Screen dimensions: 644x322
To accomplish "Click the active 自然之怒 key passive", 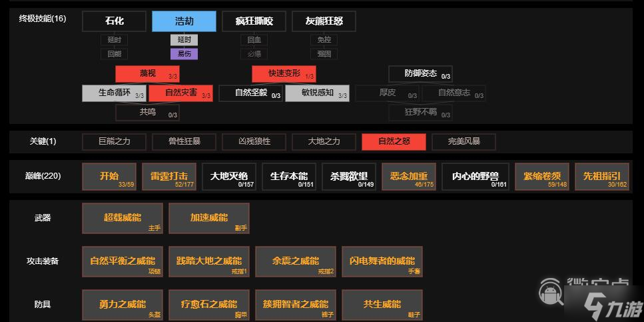I will [394, 142].
